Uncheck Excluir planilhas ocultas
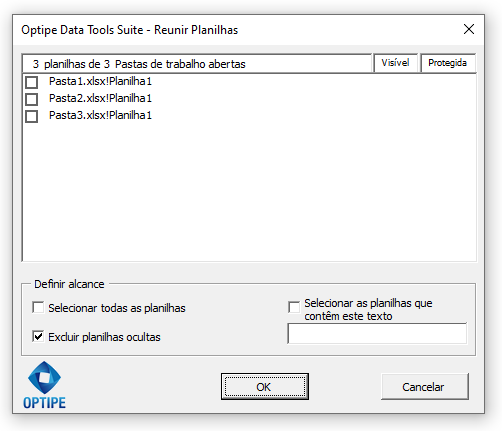 pyautogui.click(x=38, y=336)
